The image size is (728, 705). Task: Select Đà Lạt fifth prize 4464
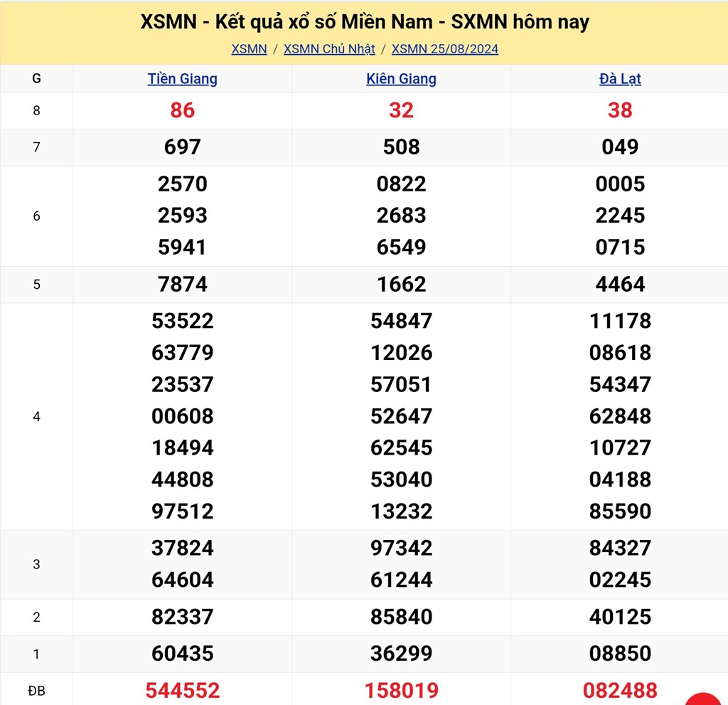click(x=620, y=284)
